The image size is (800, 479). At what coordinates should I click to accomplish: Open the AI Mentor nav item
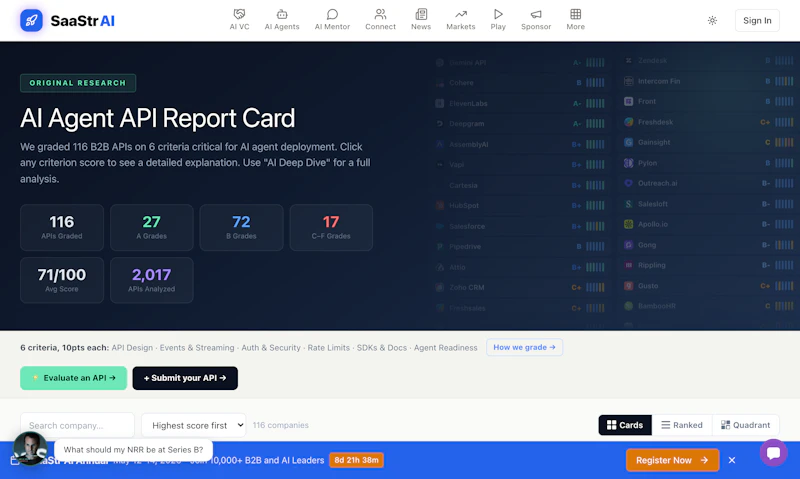pyautogui.click(x=332, y=20)
